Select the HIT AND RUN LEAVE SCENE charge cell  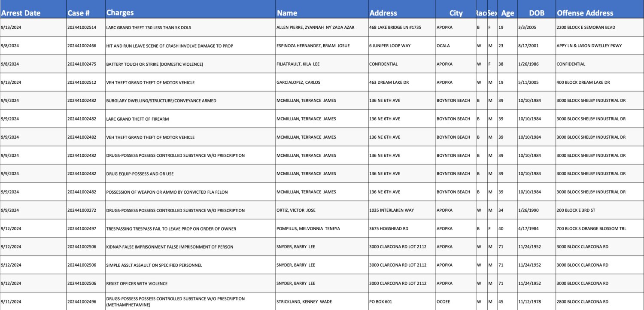point(190,46)
